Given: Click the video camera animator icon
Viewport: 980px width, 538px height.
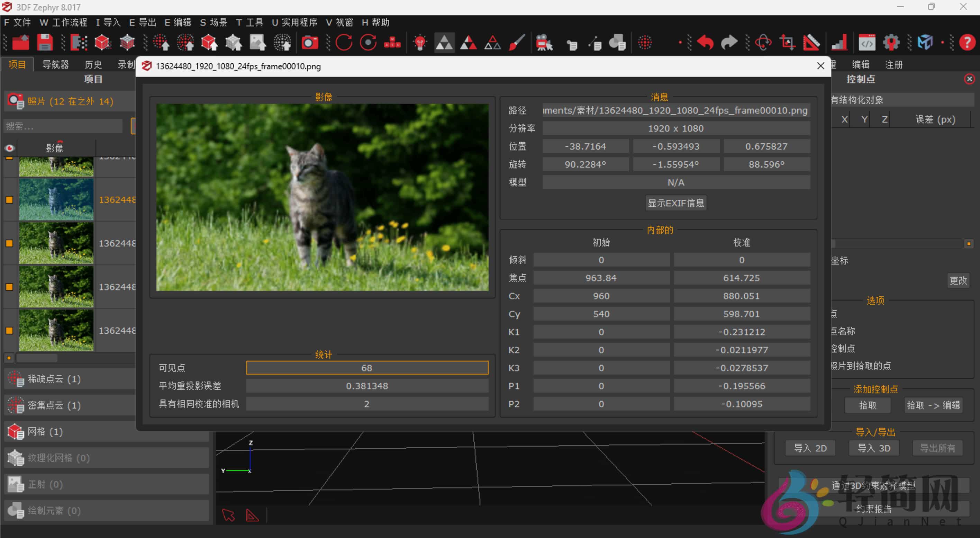Looking at the screenshot, I should point(544,42).
